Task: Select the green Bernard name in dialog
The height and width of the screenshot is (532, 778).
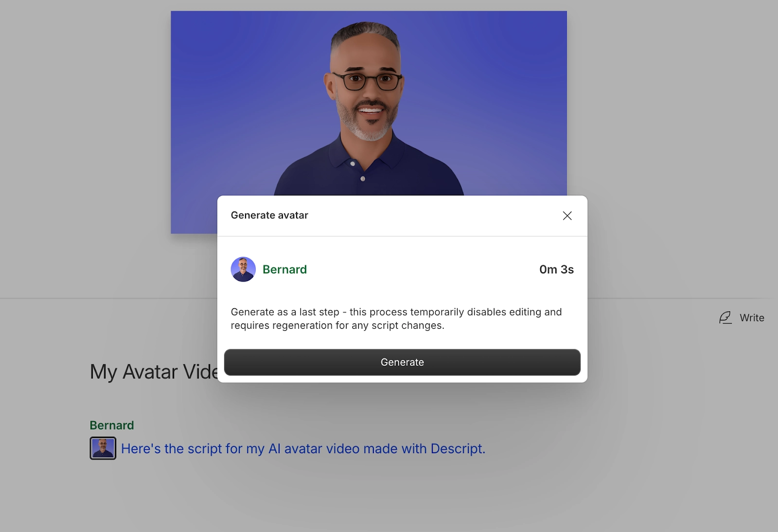Action: tap(284, 269)
